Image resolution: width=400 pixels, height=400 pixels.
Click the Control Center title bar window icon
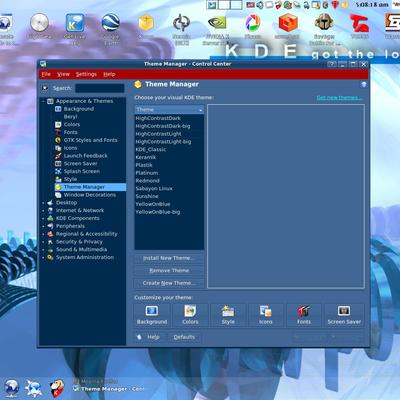pos(43,64)
